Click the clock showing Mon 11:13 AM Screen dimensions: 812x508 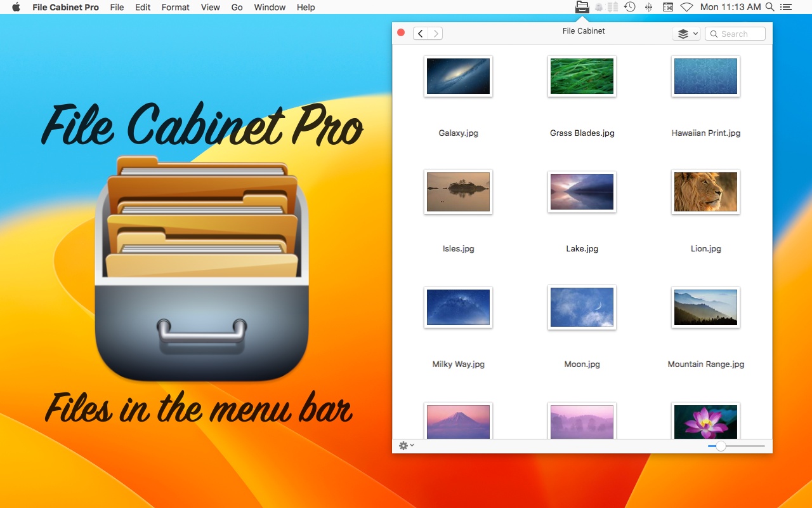pos(730,7)
